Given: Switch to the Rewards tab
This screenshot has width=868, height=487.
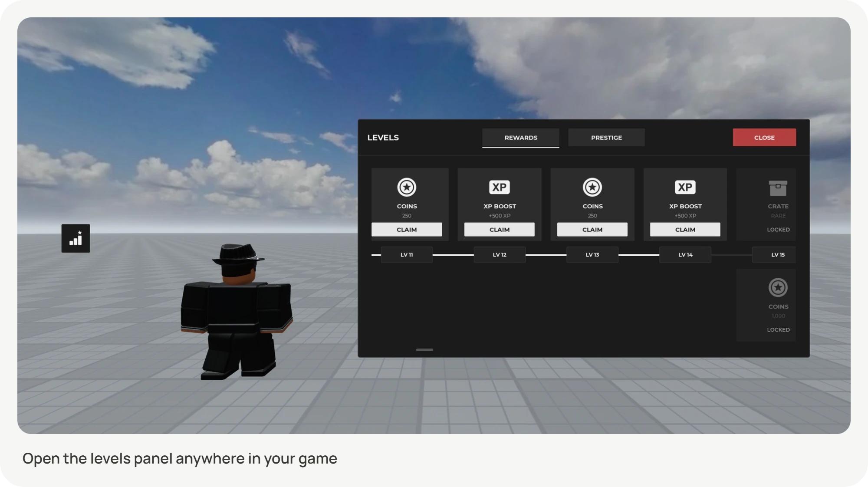Looking at the screenshot, I should pos(521,138).
